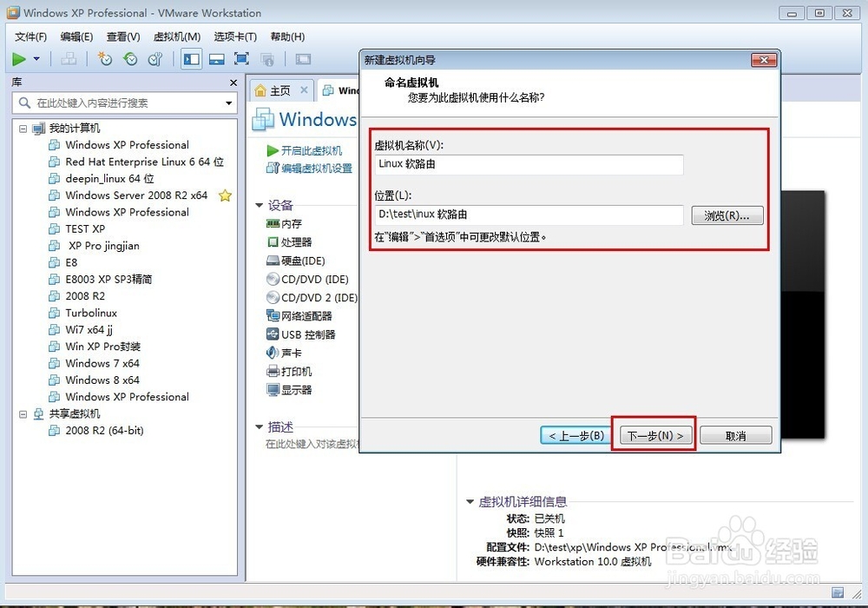Open the 文件(F) menu
The width and height of the screenshot is (868, 608).
click(31, 36)
